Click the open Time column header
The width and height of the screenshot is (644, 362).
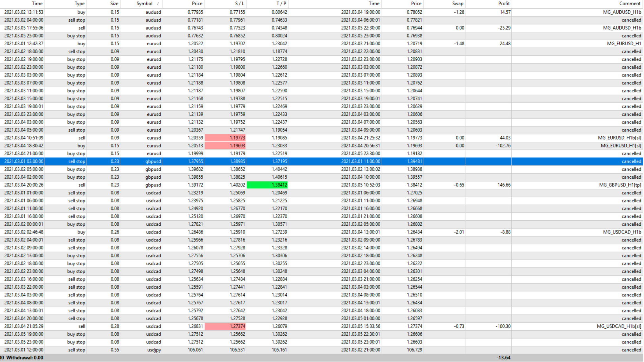[x=37, y=4]
